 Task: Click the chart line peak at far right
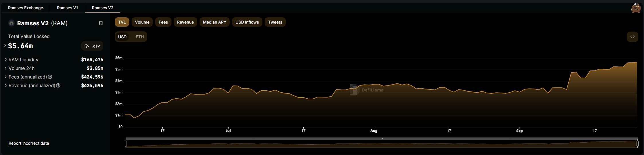[636, 62]
